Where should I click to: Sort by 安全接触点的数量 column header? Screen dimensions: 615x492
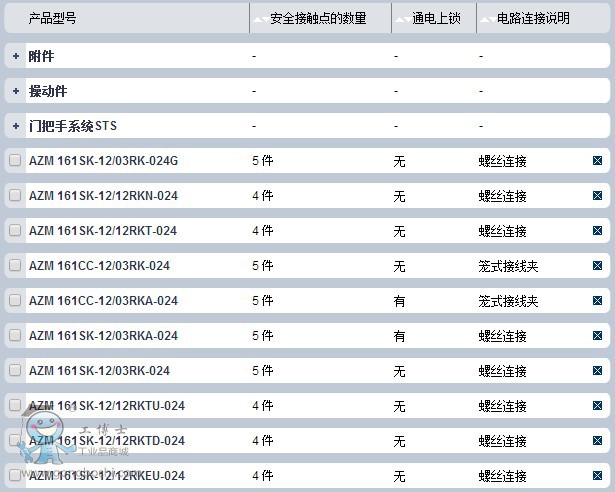[x=318, y=18]
